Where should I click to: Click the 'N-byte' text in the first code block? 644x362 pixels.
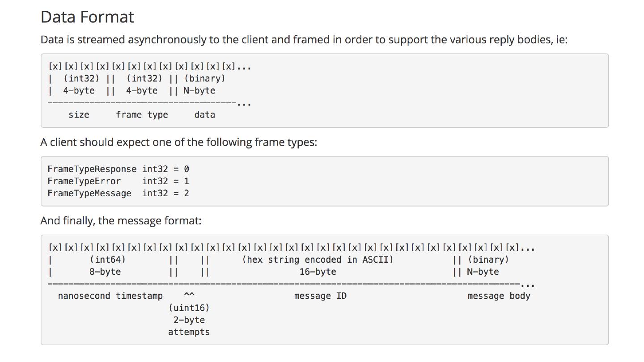click(199, 91)
